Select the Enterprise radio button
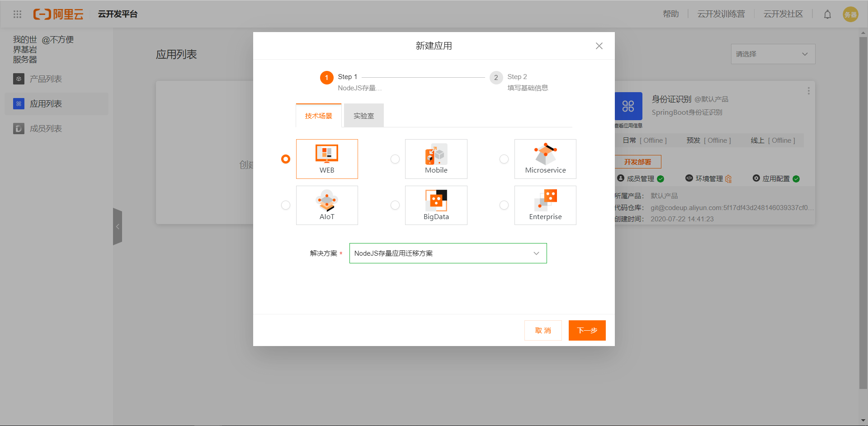This screenshot has width=868, height=426. (x=504, y=205)
